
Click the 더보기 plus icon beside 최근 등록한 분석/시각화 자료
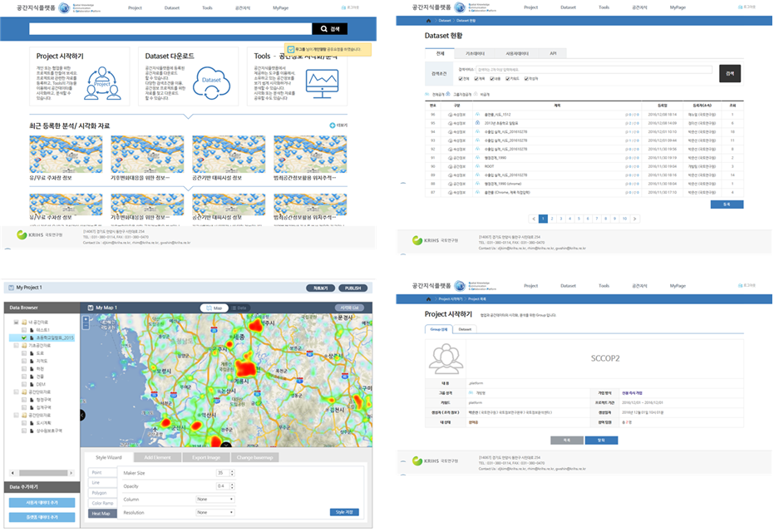[x=333, y=126]
